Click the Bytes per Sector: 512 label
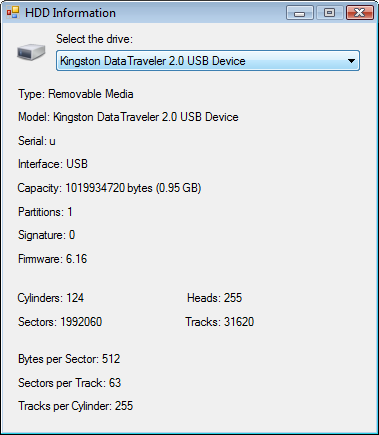Screen dimensions: 379x435 69,359
